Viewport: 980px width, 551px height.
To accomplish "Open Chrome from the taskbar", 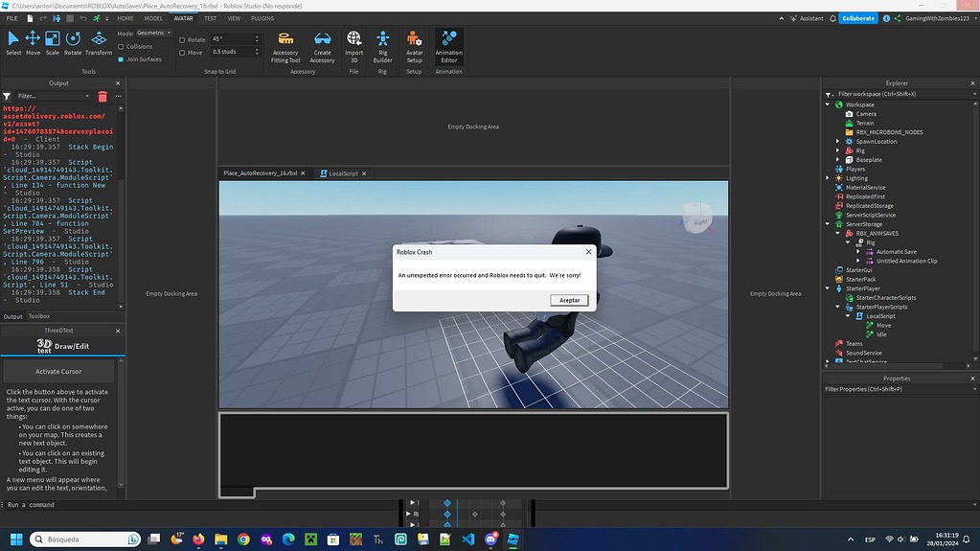I will (x=243, y=540).
